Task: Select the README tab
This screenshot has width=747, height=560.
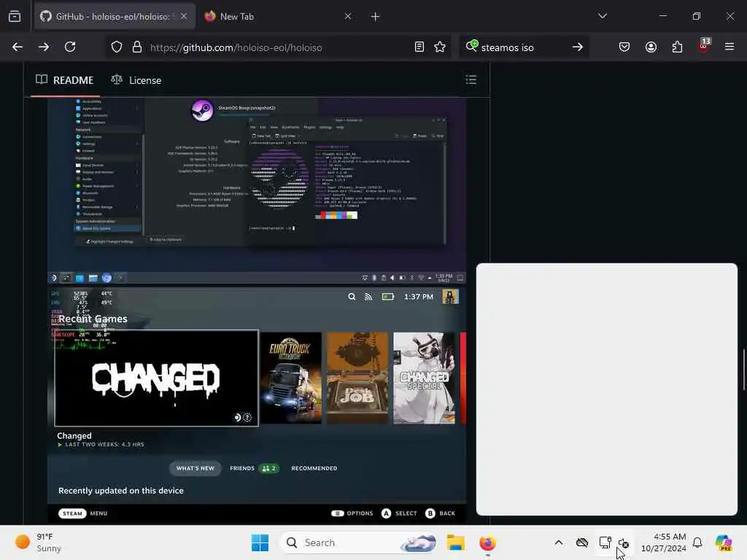Action: tap(65, 80)
